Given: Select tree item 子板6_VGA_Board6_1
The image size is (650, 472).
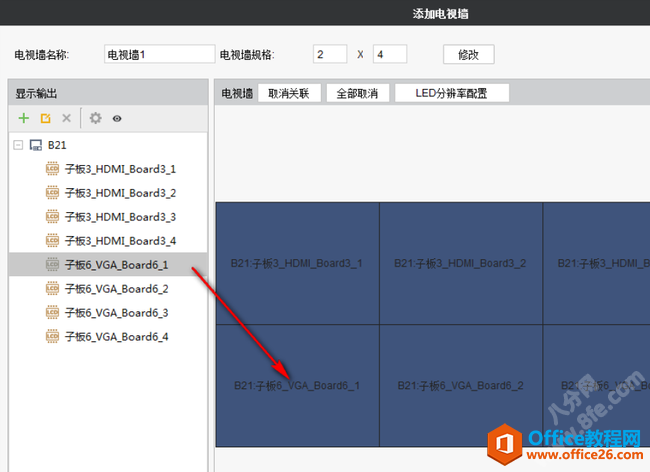Looking at the screenshot, I should 108,264.
